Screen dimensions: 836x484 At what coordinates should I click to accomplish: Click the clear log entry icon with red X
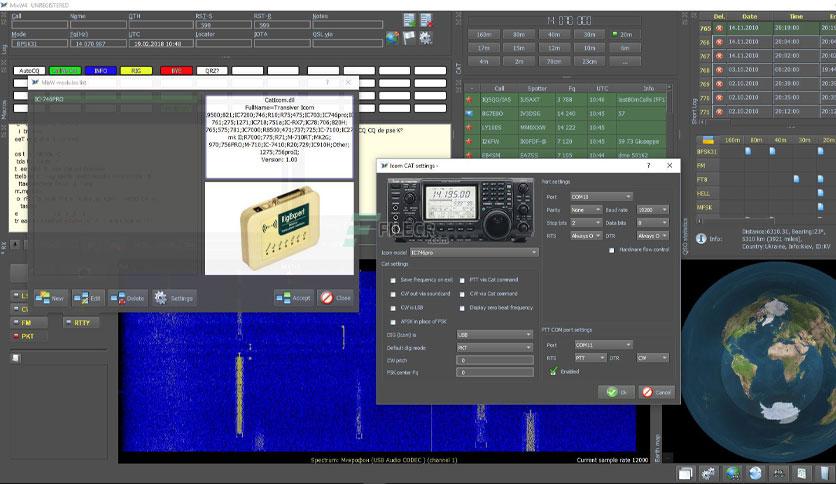click(x=425, y=20)
